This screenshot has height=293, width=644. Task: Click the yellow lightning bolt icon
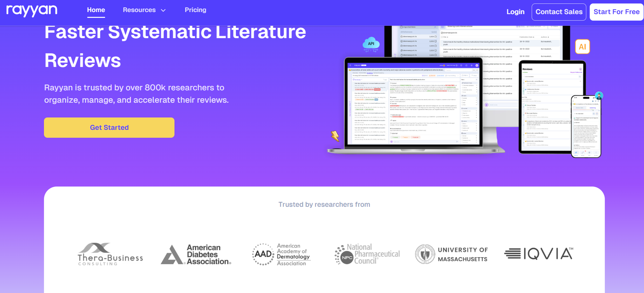(x=335, y=136)
